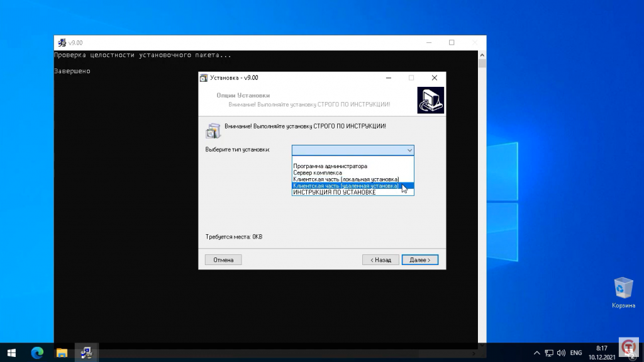Collapse the installation type combo box arrow
Image resolution: width=644 pixels, height=362 pixels.
coord(409,150)
